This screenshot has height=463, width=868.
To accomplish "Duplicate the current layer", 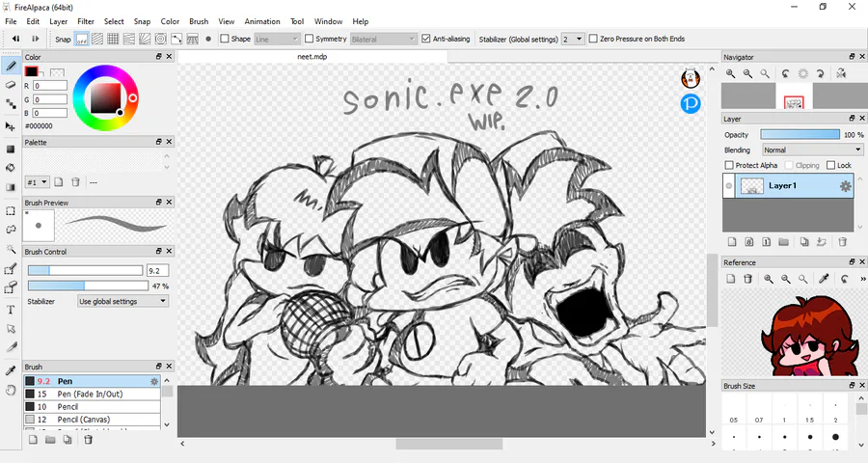I will click(804, 242).
